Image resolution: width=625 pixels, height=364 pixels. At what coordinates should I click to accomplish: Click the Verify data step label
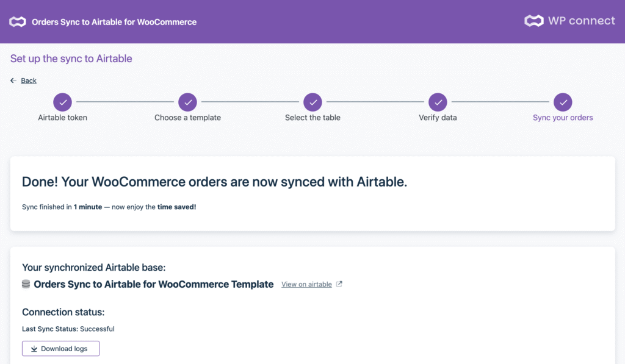pos(438,118)
